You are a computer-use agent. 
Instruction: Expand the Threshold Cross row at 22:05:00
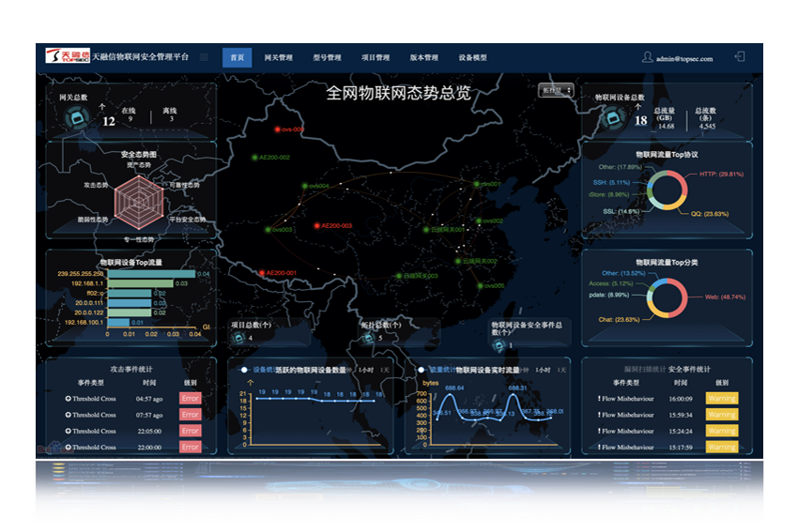69,432
